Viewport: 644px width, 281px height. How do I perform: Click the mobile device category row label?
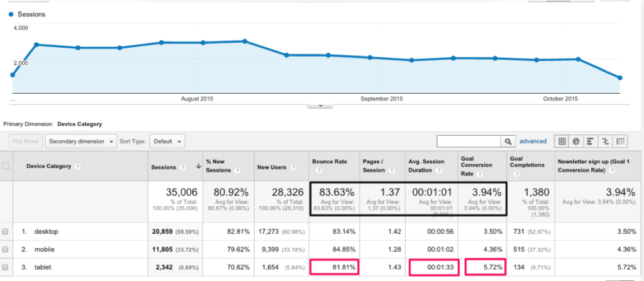[45, 249]
